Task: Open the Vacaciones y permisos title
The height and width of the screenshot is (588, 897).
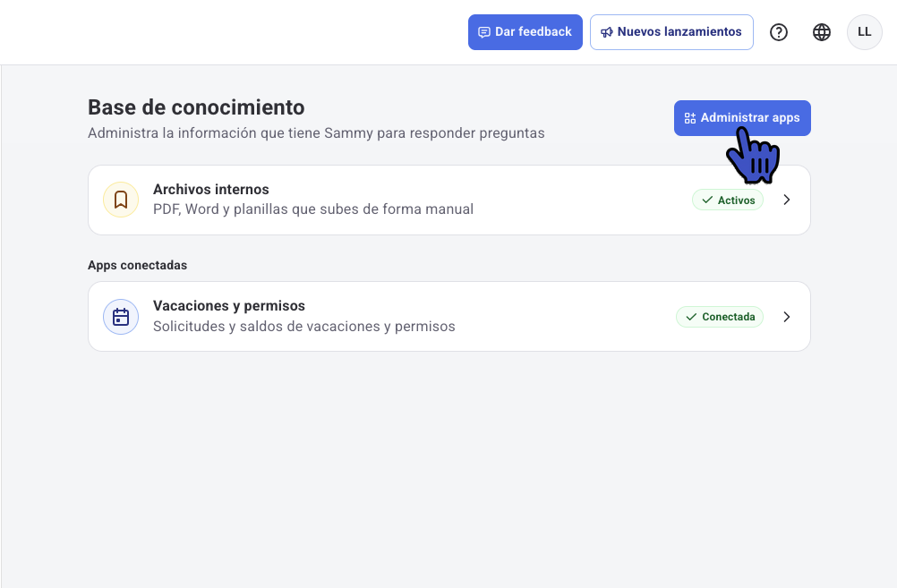Action: [x=229, y=306]
